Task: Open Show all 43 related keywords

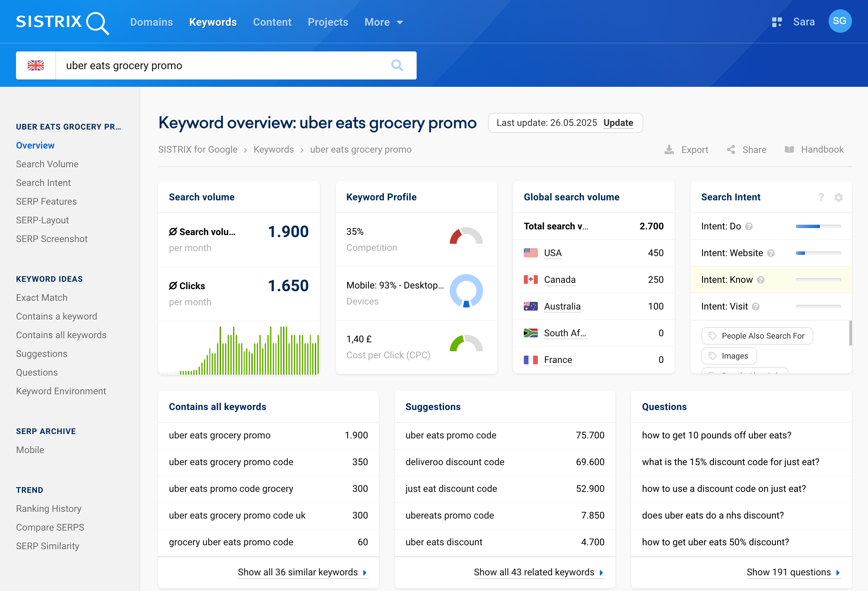Action: tap(538, 573)
